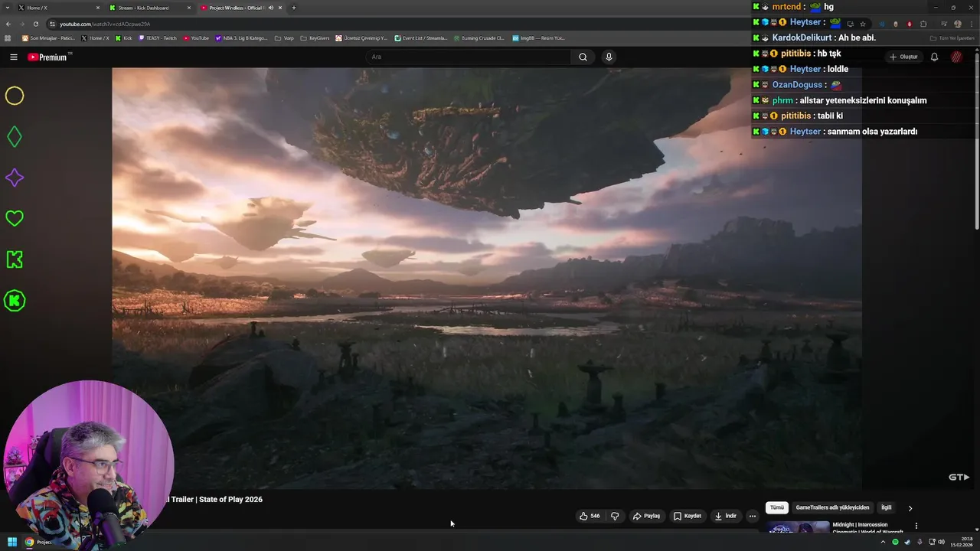Open the YouTube hamburger guide menu
The width and height of the screenshot is (980, 551).
click(13, 57)
